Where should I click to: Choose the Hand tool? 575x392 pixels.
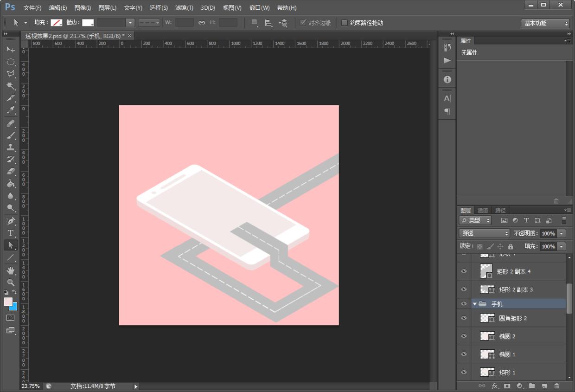pos(11,270)
